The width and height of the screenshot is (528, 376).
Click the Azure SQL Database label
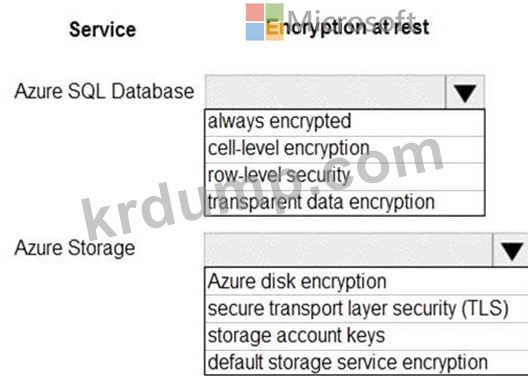(x=104, y=91)
